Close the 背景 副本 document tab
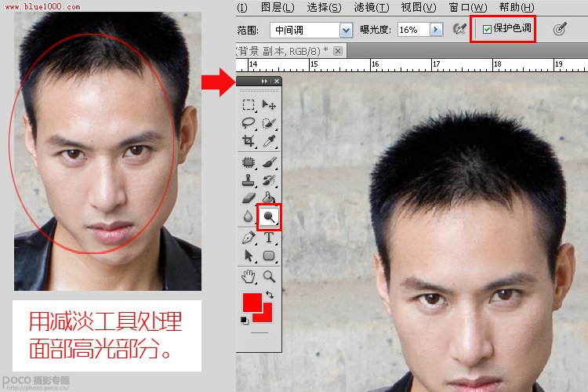588x392 pixels. tap(338, 51)
